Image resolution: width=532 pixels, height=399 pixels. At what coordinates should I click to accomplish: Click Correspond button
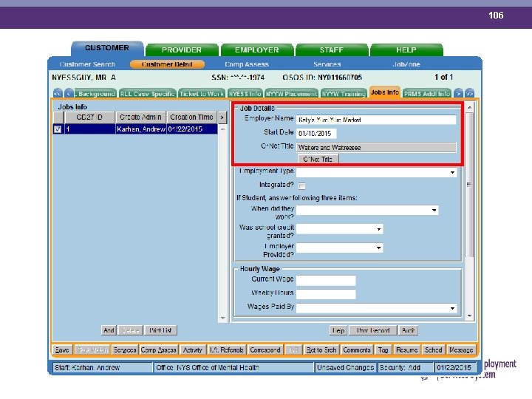coord(265,349)
